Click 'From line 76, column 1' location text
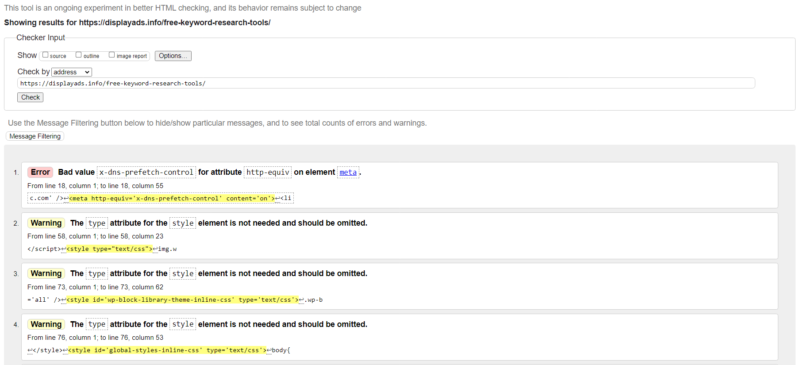Image resolution: width=800 pixels, height=365 pixels. click(x=95, y=337)
